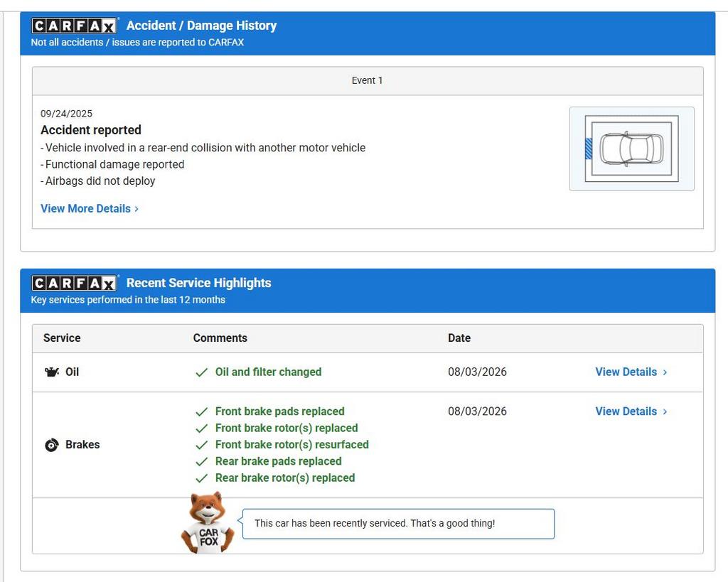Click Front brake rotor(s) resurfaced comment

point(292,445)
